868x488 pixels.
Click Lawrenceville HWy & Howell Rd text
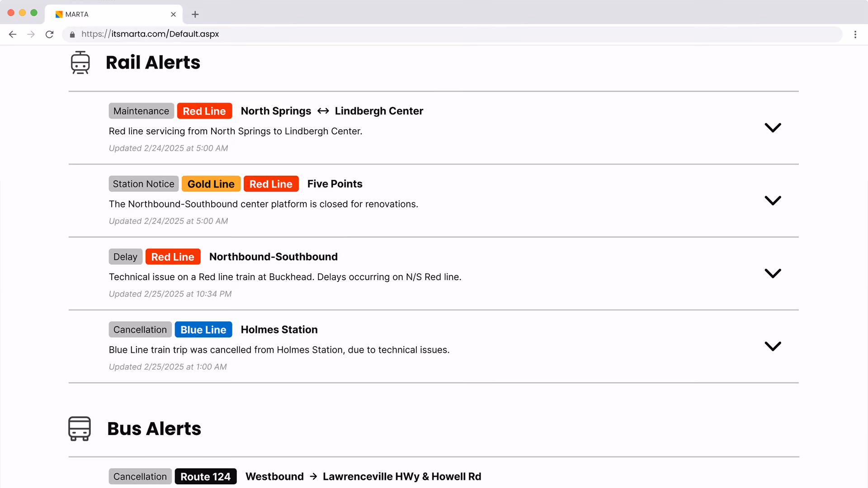click(402, 477)
